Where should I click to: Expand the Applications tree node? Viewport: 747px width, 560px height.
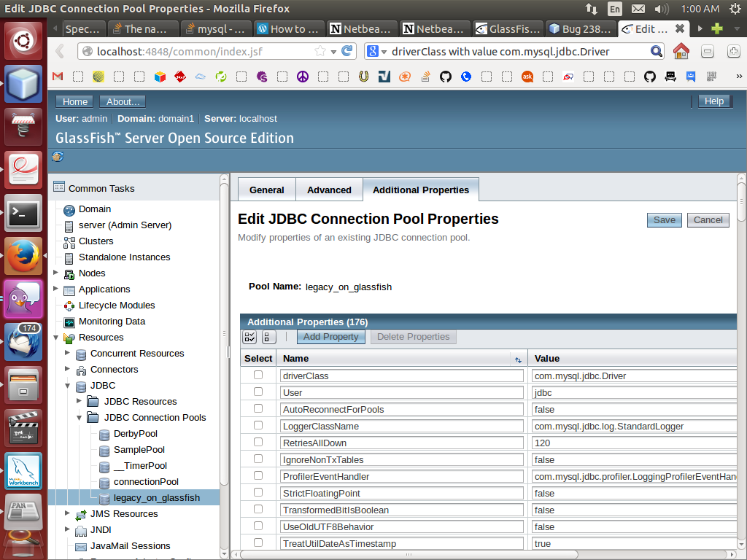55,289
